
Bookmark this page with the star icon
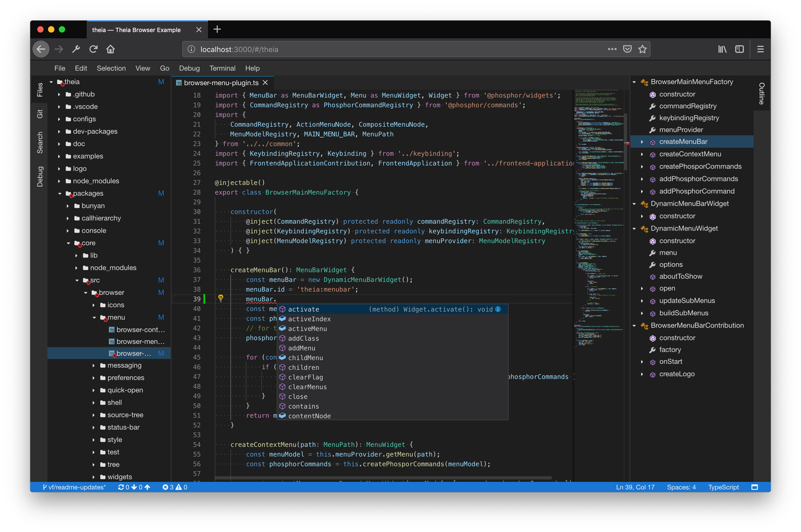pos(642,49)
